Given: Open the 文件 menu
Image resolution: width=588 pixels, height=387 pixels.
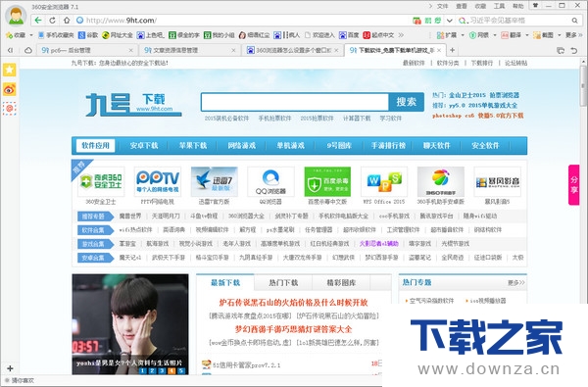Looking at the screenshot, I should (x=443, y=6).
